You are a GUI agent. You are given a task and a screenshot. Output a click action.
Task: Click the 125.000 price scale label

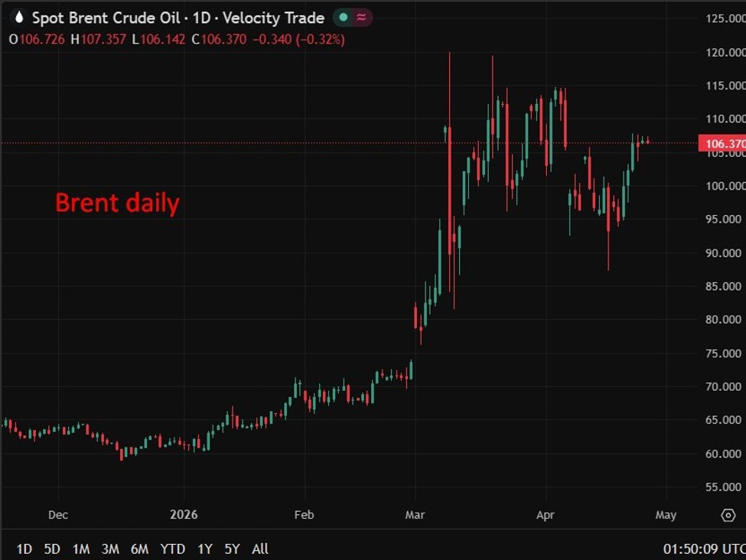pyautogui.click(x=725, y=18)
